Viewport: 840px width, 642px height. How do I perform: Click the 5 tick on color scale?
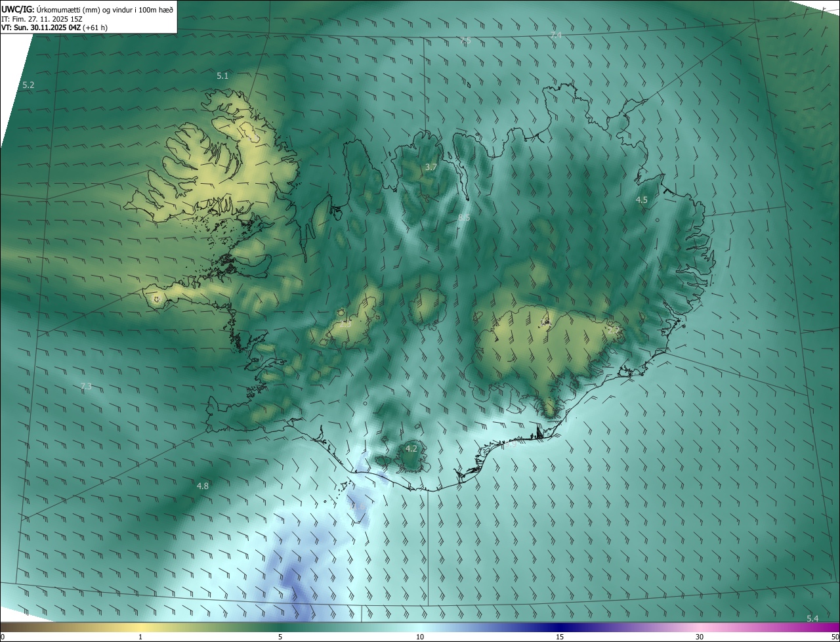click(x=280, y=637)
